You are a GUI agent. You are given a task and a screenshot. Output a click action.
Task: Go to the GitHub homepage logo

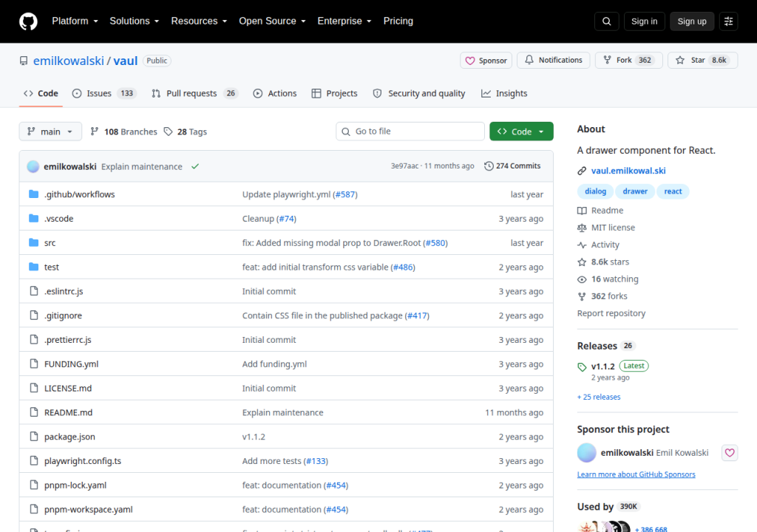click(x=28, y=21)
